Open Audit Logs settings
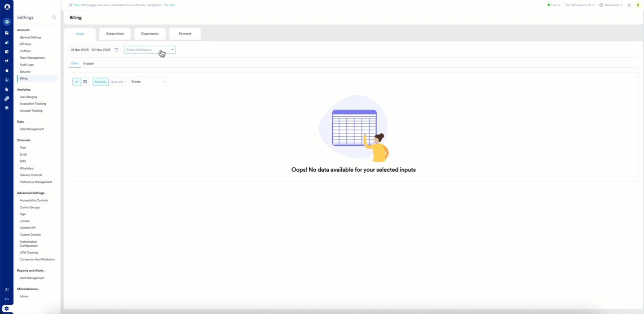 click(27, 64)
